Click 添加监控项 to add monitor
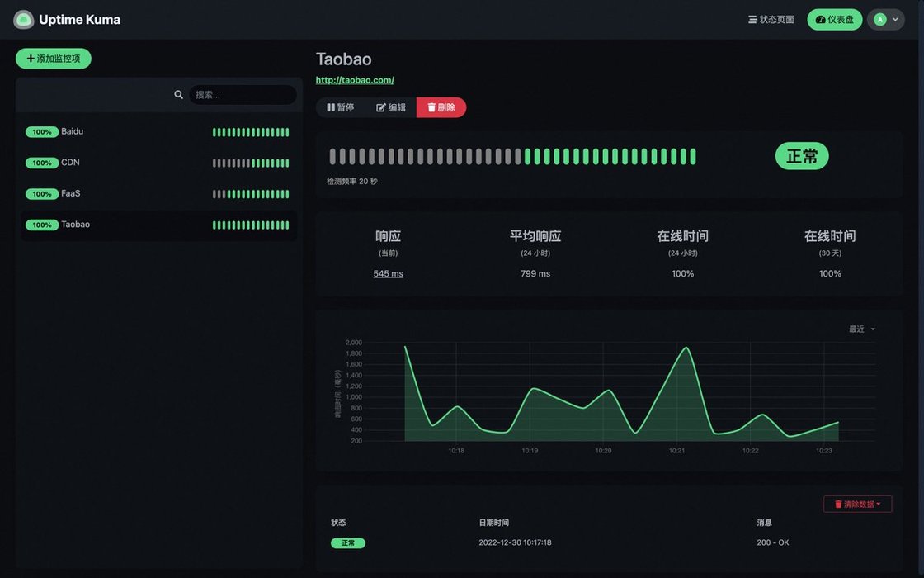The height and width of the screenshot is (578, 924). click(54, 59)
